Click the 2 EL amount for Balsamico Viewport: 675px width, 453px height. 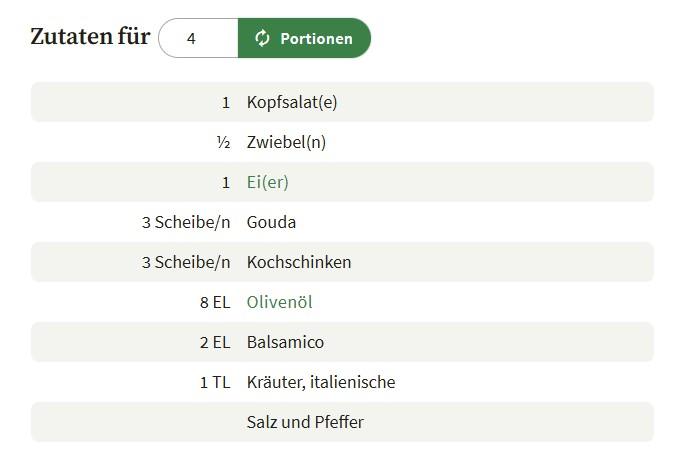click(x=215, y=342)
